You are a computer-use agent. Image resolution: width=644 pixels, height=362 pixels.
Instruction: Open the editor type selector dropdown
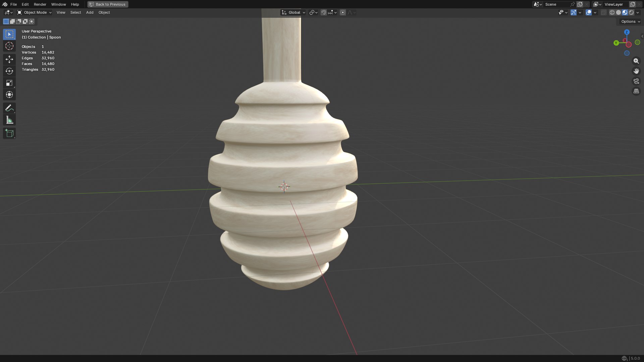pos(8,12)
